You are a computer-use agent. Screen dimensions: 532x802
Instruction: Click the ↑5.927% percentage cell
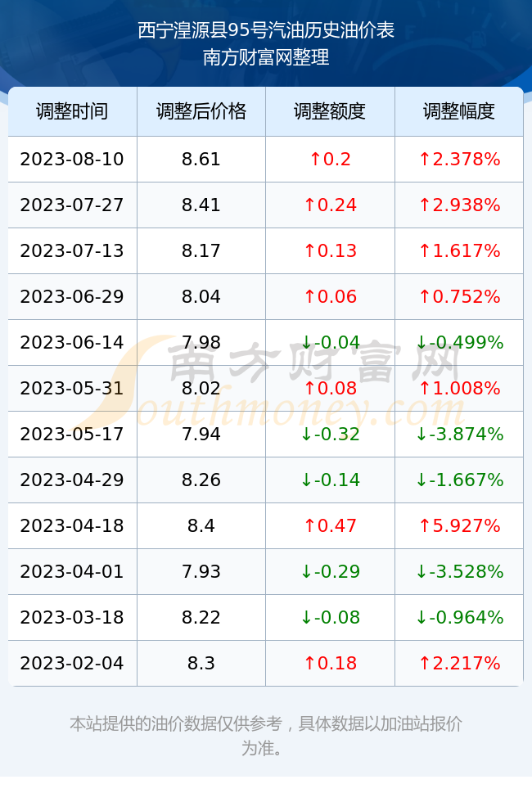pyautogui.click(x=459, y=525)
